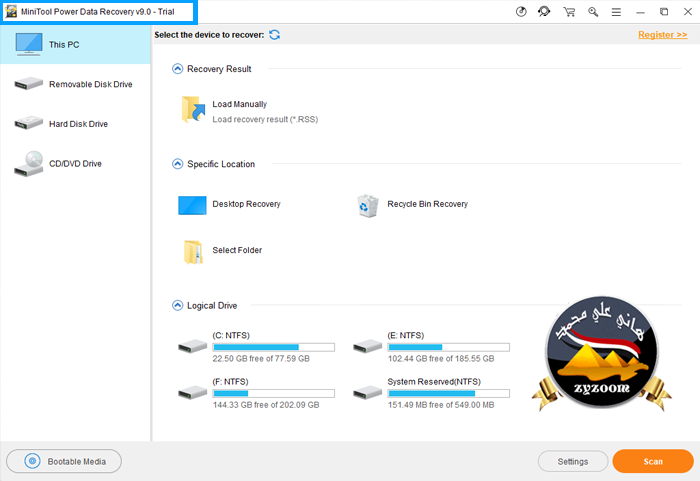Select the C: NTFS drive icon
This screenshot has width=700, height=481.
point(192,347)
